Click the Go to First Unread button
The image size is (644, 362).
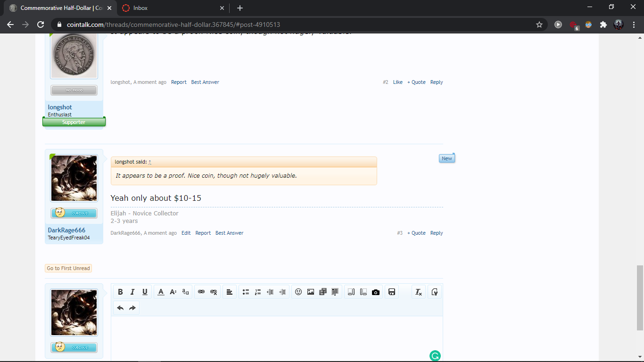pos(68,268)
